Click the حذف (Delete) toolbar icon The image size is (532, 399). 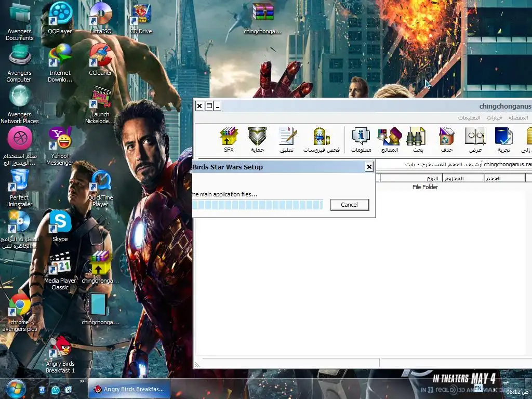446,140
